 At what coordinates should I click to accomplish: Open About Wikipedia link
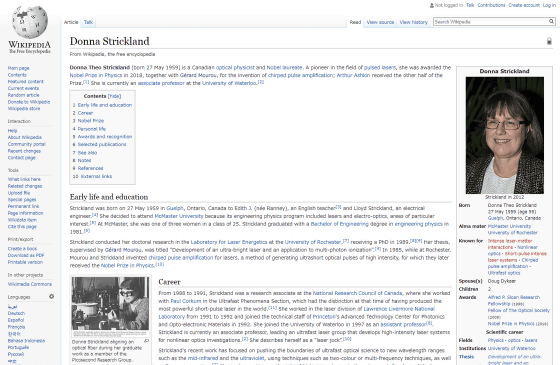(25, 137)
